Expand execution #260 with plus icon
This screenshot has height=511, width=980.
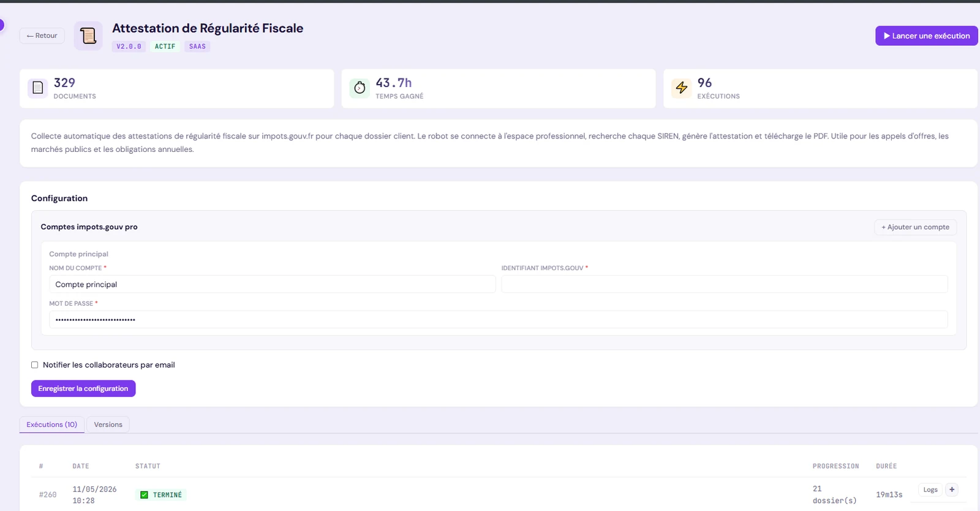tap(952, 490)
